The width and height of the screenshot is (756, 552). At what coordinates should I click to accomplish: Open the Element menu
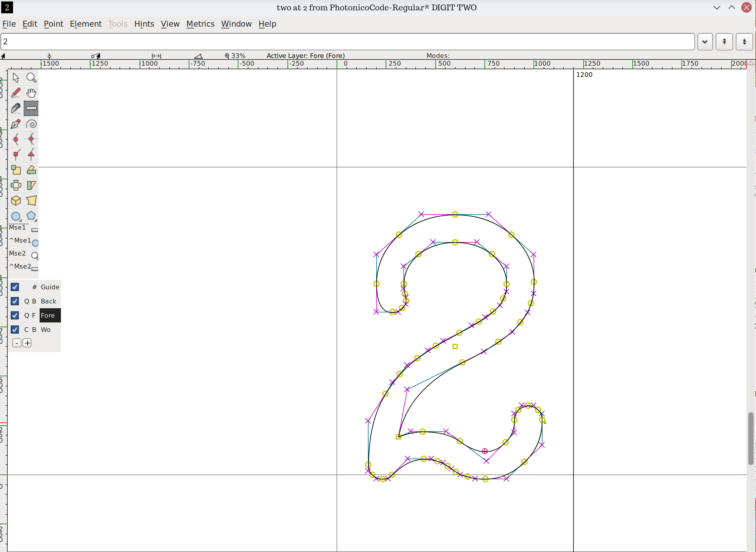[x=85, y=24]
